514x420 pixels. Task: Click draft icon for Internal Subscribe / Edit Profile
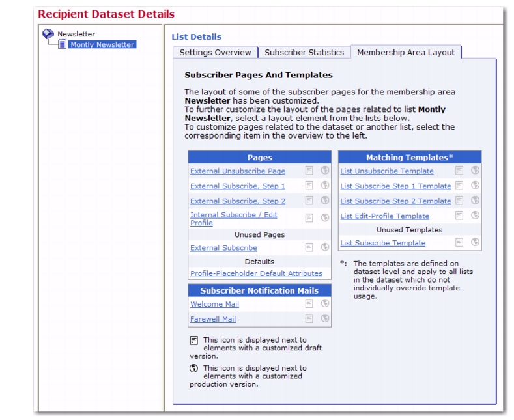[x=309, y=218]
